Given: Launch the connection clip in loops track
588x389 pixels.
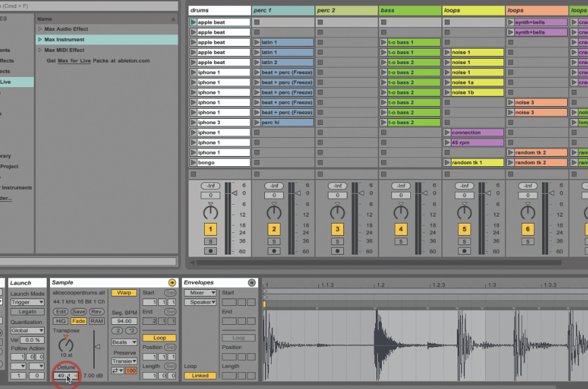Looking at the screenshot, I should (x=447, y=132).
